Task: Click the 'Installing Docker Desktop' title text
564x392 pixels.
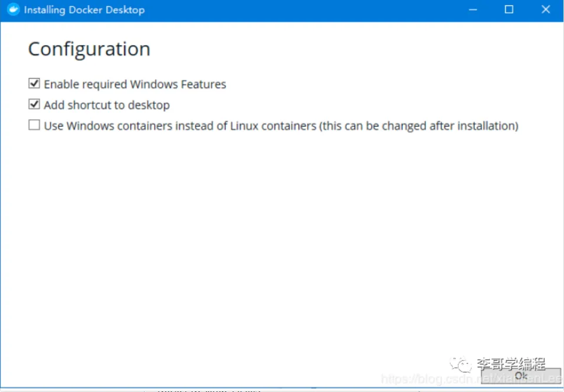Action: click(84, 10)
